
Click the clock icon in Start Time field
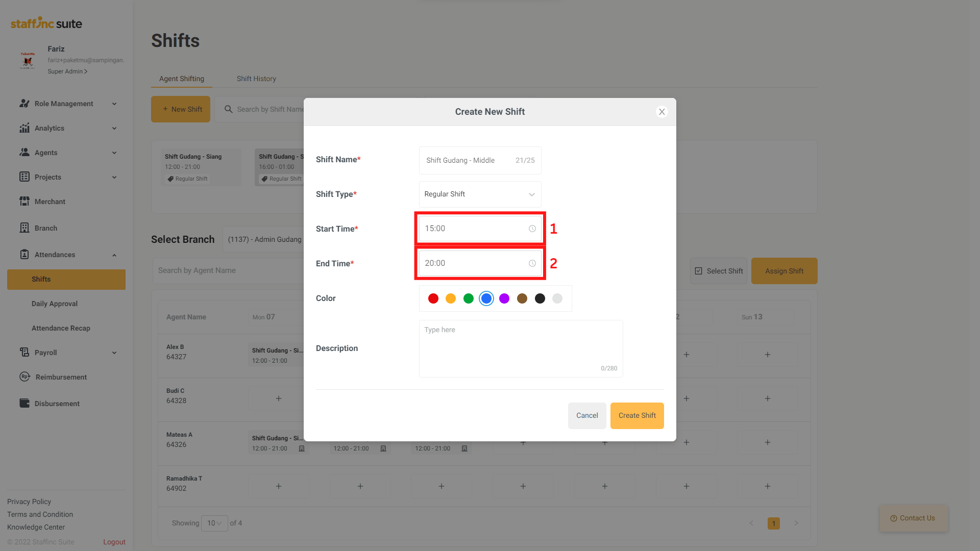pyautogui.click(x=532, y=229)
